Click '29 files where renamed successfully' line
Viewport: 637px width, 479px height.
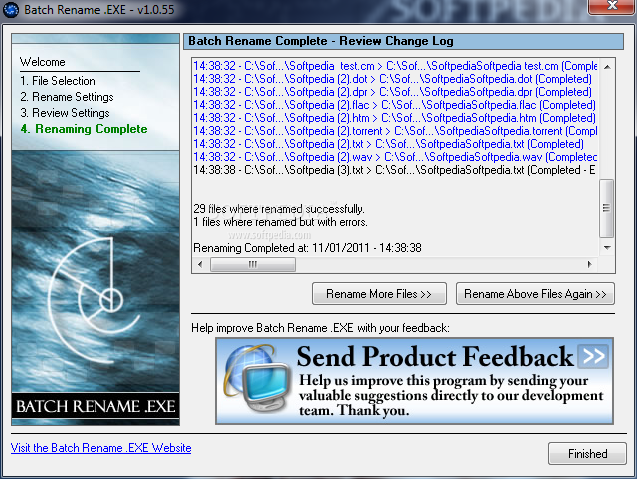click(x=279, y=209)
